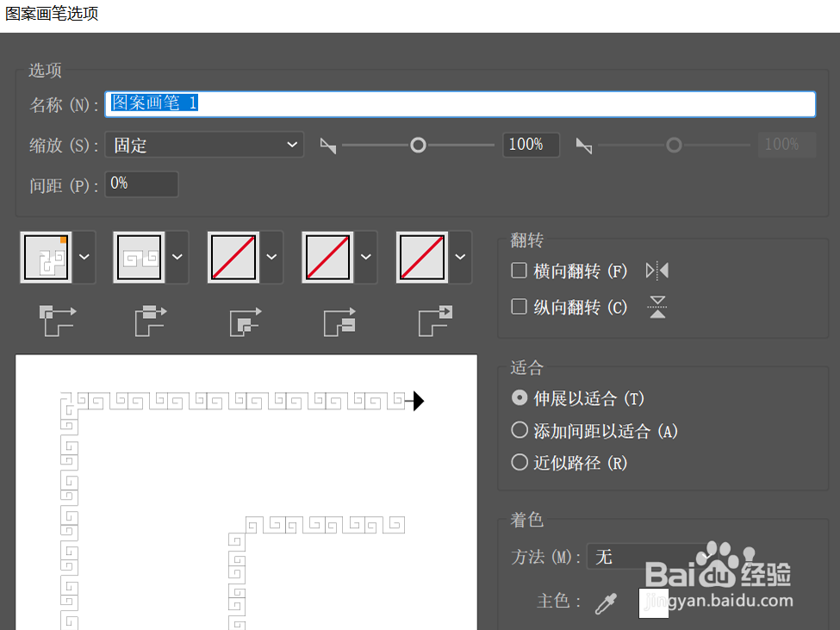Enable 横向翻转 (F) checkbox
The height and width of the screenshot is (630, 840).
tap(519, 271)
